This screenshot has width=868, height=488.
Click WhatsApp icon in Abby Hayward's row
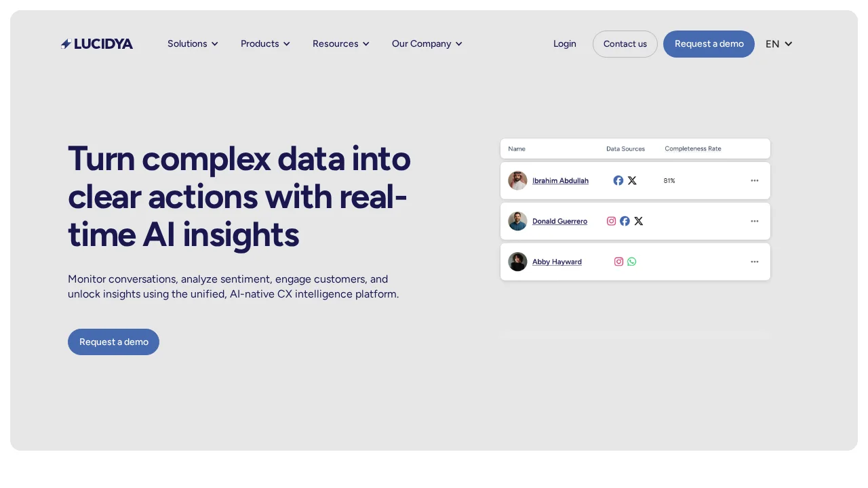pos(631,262)
